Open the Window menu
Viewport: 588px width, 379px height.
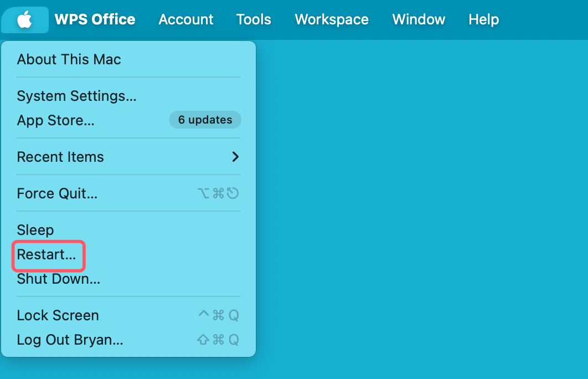[x=419, y=20]
